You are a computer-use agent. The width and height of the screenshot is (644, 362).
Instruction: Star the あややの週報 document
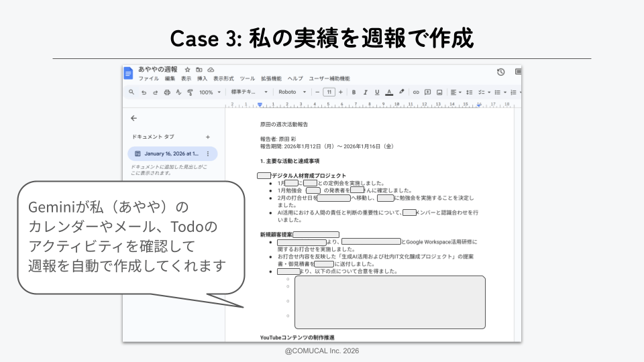click(188, 70)
